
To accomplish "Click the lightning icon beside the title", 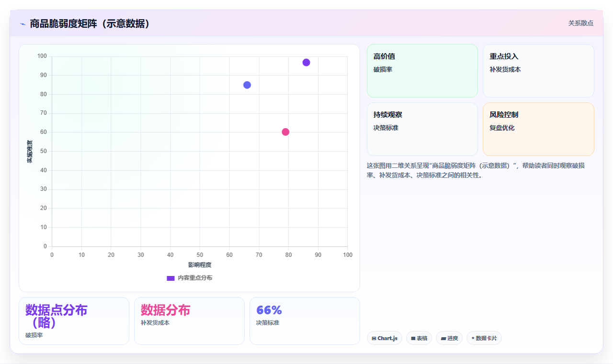I will coord(23,23).
